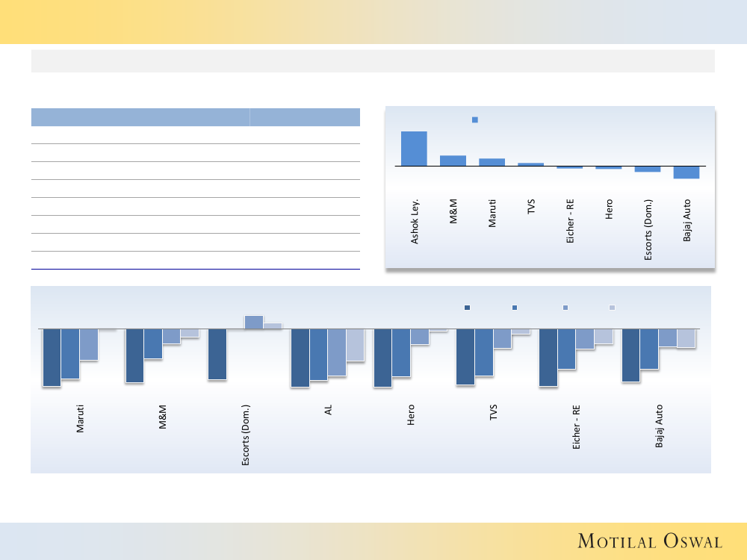
Task: Select the first darkest legend swatch in bottom chart
Action: click(x=468, y=308)
